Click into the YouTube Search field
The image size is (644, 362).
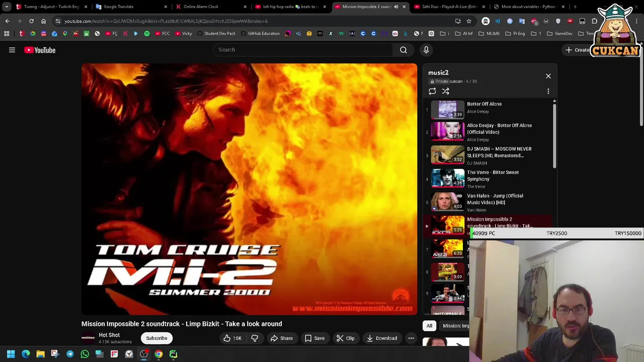[x=303, y=50]
